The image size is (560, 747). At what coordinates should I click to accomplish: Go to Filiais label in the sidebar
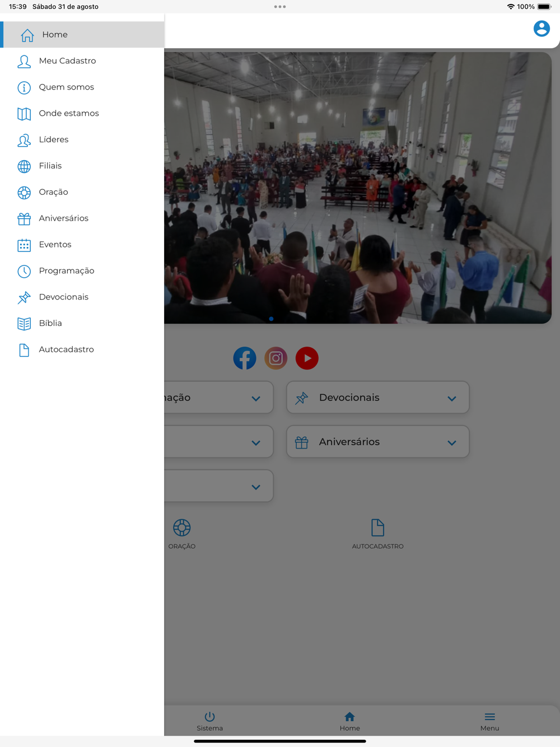point(50,166)
